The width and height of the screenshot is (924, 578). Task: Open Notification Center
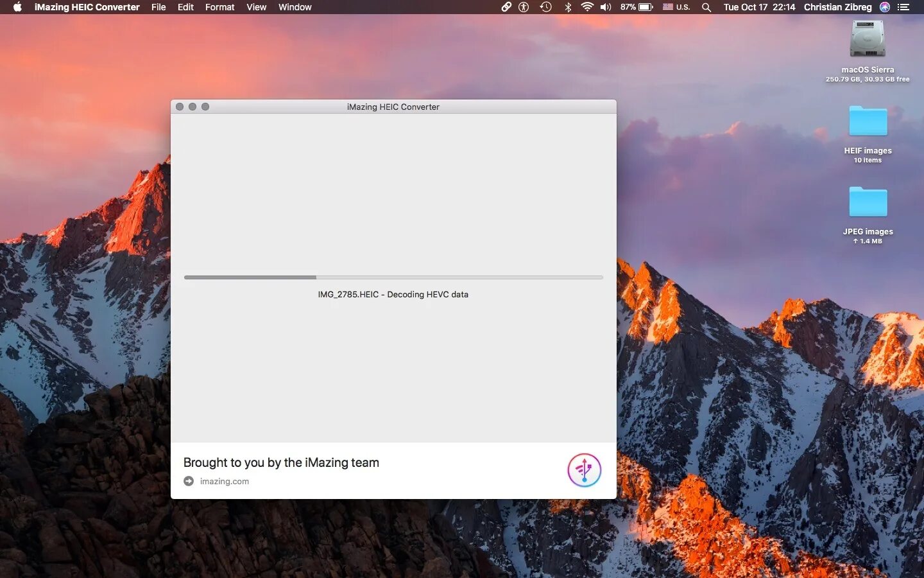point(903,7)
